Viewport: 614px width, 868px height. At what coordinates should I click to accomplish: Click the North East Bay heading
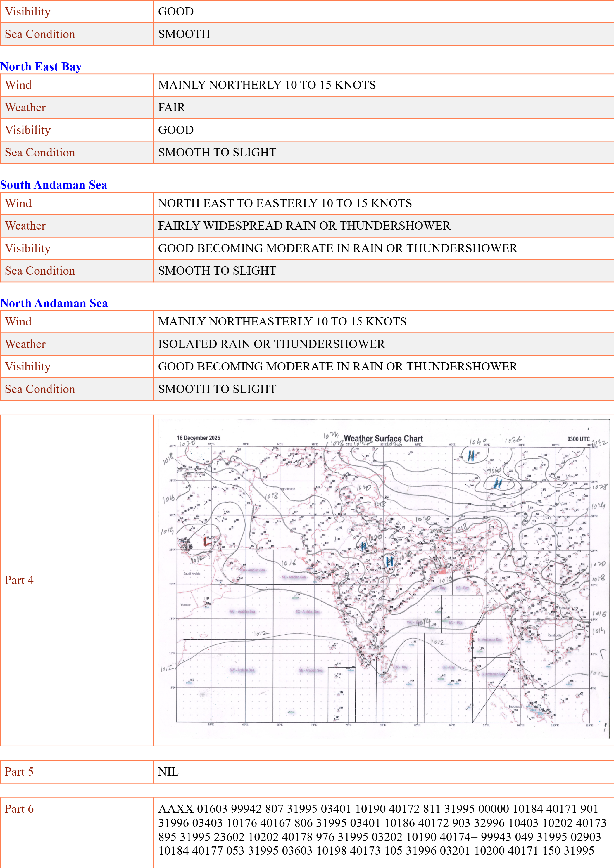coord(41,67)
